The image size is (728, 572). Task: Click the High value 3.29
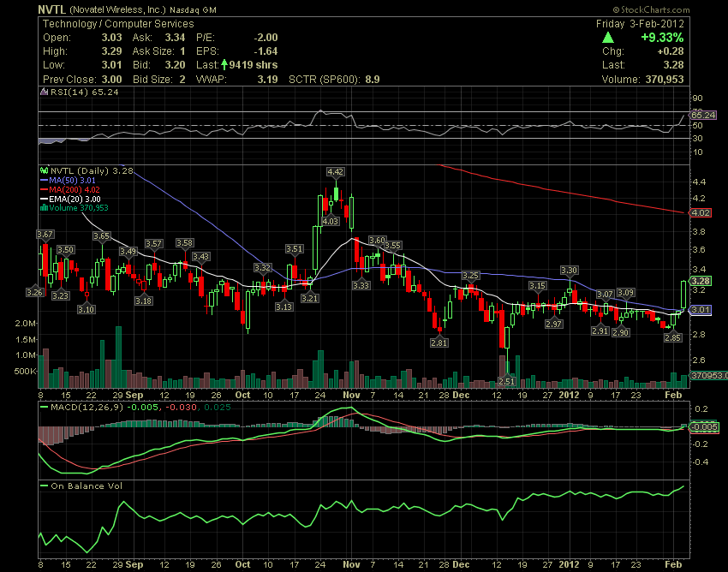[x=112, y=51]
